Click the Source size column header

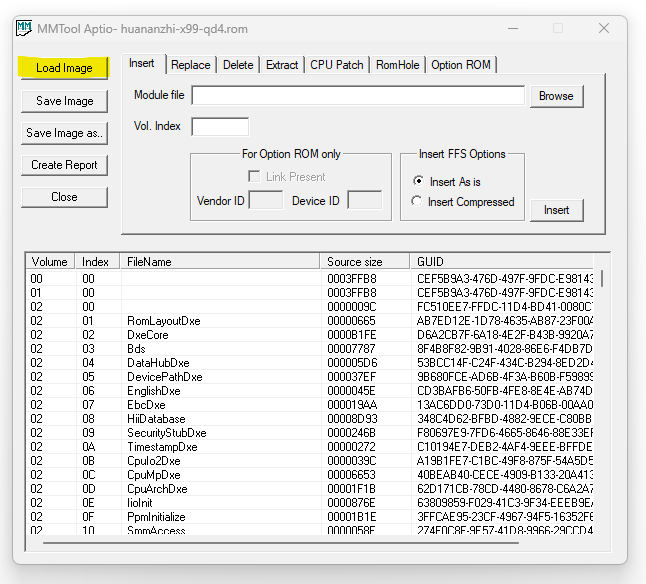click(x=365, y=262)
